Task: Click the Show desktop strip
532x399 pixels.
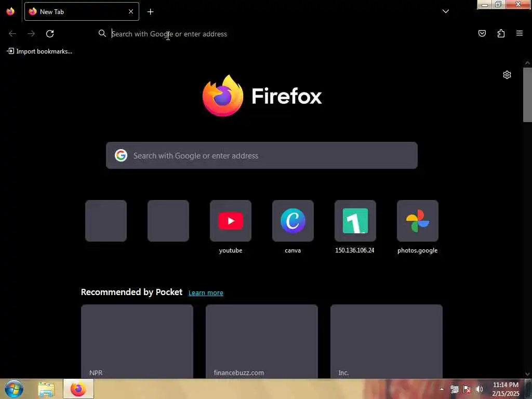Action: click(528, 389)
